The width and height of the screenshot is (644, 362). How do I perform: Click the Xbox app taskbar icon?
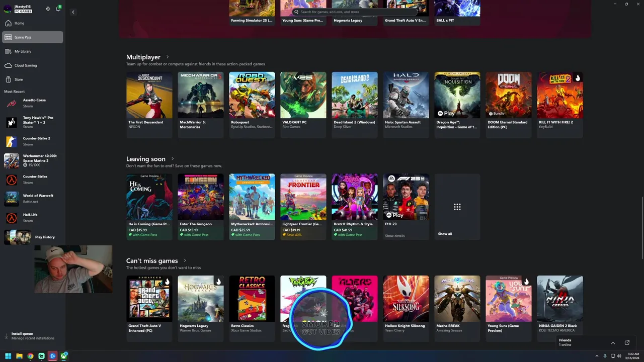[64, 356]
